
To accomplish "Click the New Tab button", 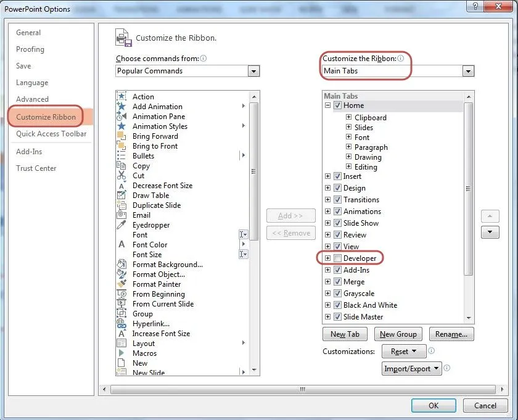I will tap(345, 334).
